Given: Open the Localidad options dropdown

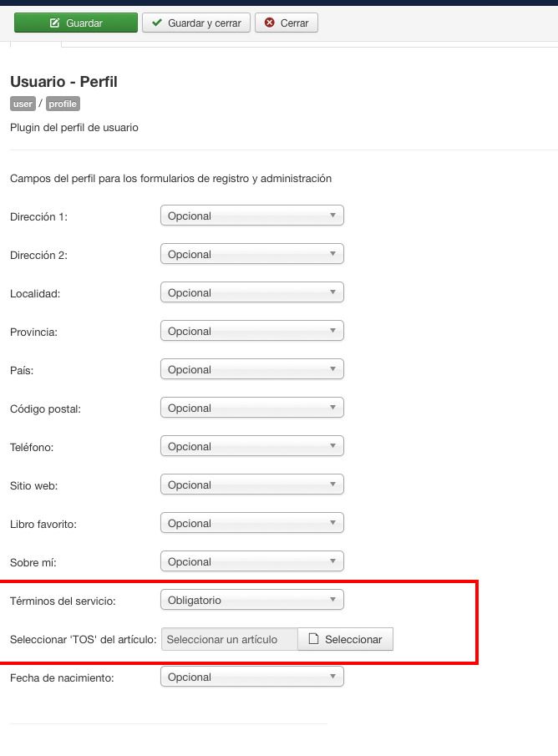Looking at the screenshot, I should pos(251,292).
